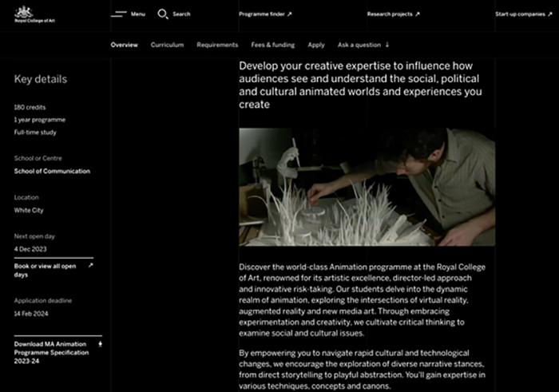
Task: Click the Key details heading
Action: (x=41, y=79)
